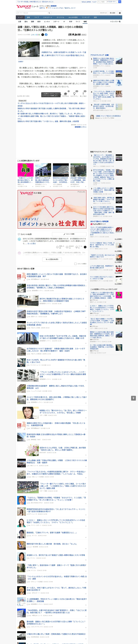Screen dimensions: 138x644
Task: Open the settings gear icon
Action: (120, 13)
